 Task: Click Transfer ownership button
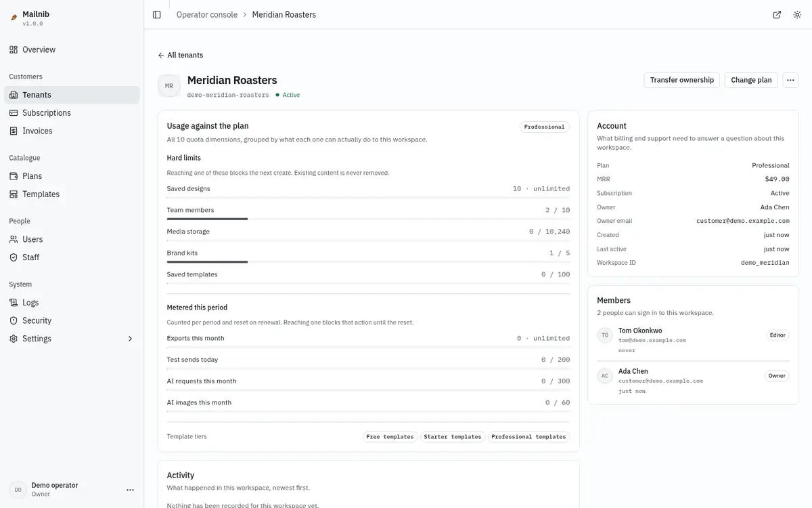pos(681,80)
